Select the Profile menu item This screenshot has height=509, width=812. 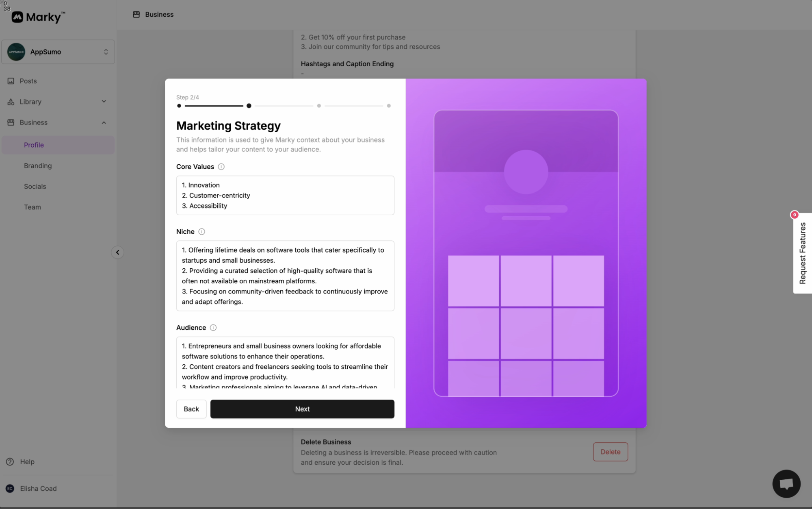pyautogui.click(x=33, y=144)
